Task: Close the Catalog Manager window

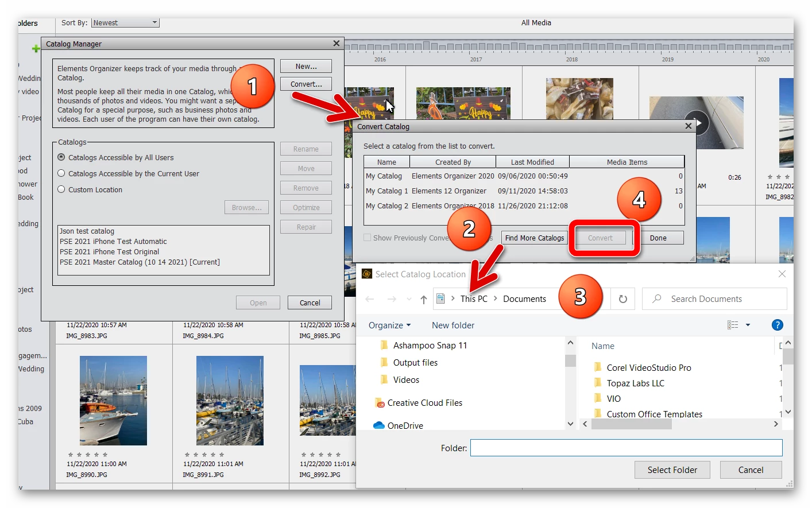Action: 337,44
